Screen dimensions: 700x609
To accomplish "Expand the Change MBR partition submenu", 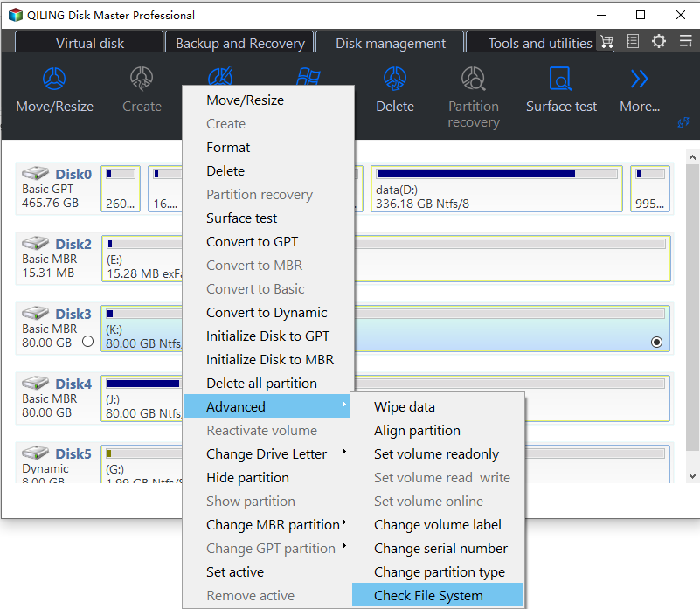I will (x=267, y=524).
